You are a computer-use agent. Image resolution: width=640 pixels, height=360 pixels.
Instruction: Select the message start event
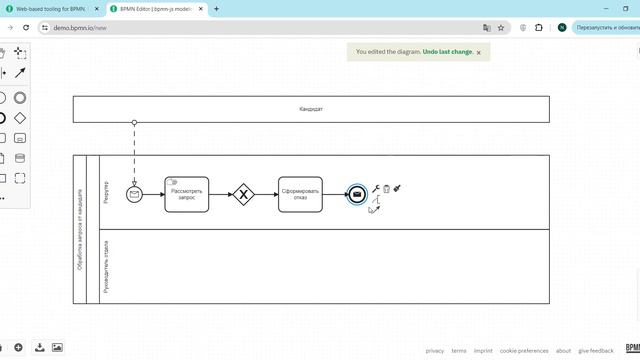pos(134,194)
